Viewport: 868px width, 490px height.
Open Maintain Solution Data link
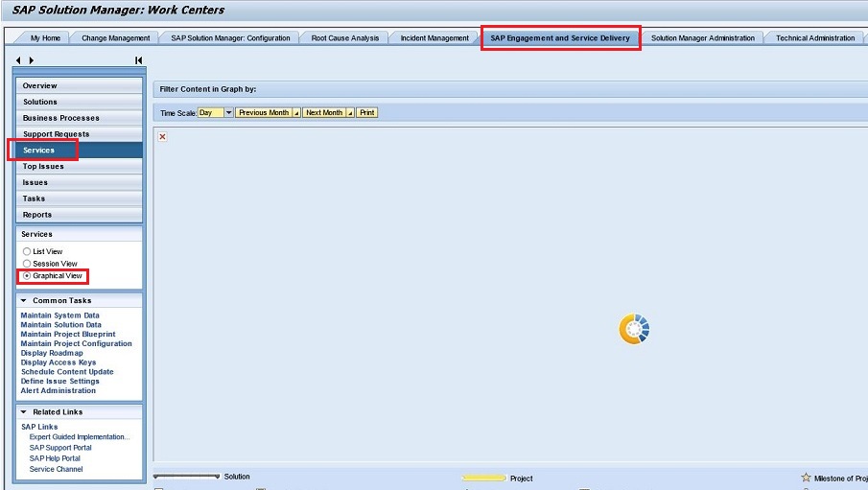[x=60, y=325]
